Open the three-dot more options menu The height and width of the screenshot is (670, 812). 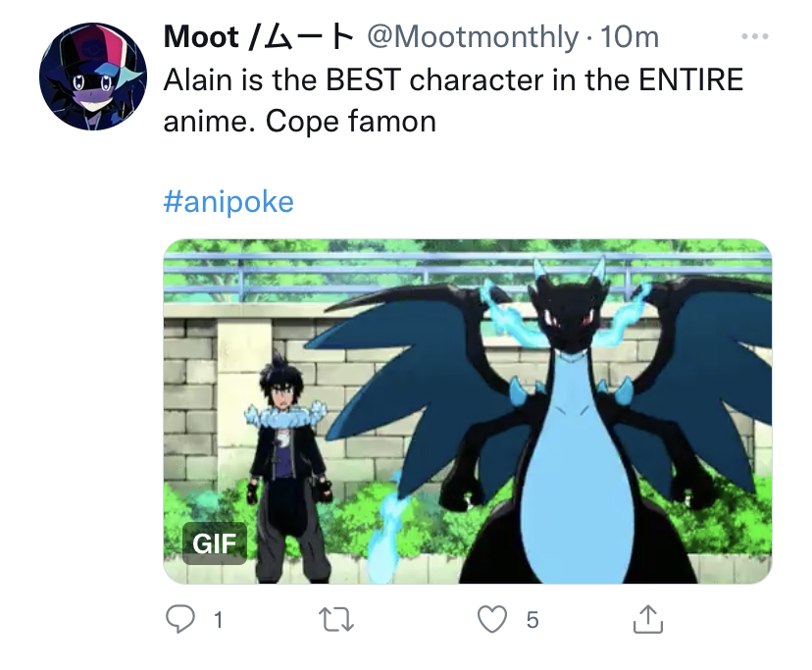tap(754, 36)
